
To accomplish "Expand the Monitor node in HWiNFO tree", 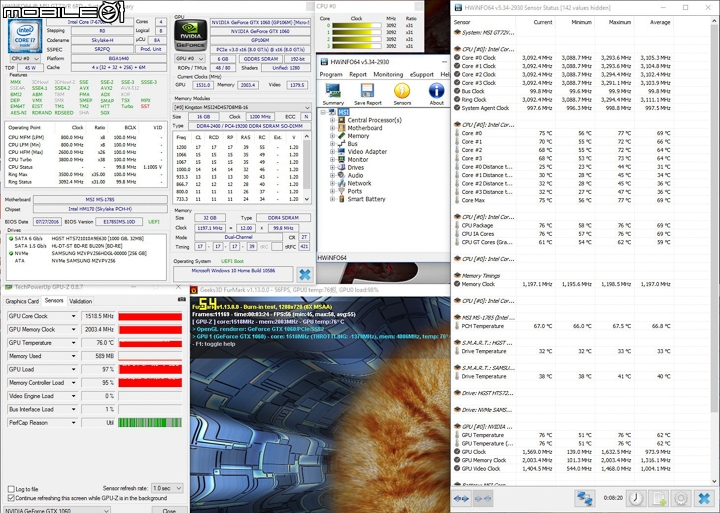I will click(332, 160).
